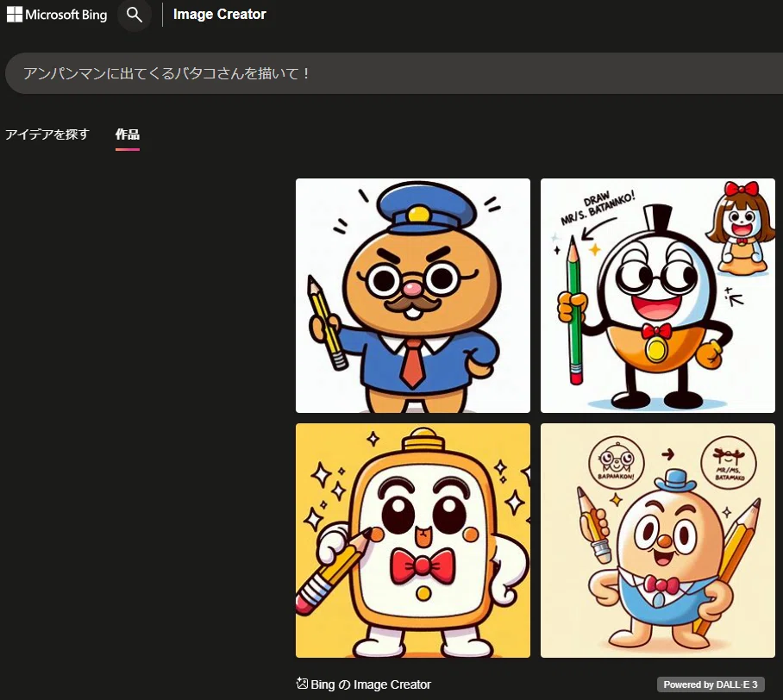Click the Microsoft Bing logo
Viewport: 783px width, 700px height.
57,15
